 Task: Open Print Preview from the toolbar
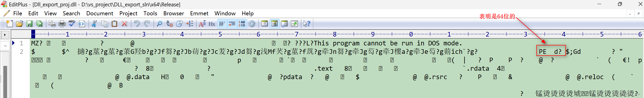coord(52,24)
